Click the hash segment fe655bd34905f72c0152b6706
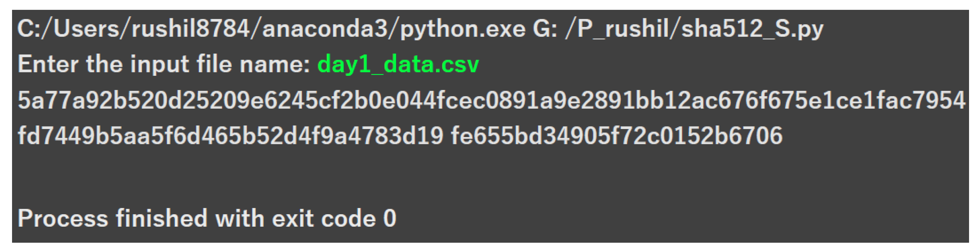 [x=616, y=136]
